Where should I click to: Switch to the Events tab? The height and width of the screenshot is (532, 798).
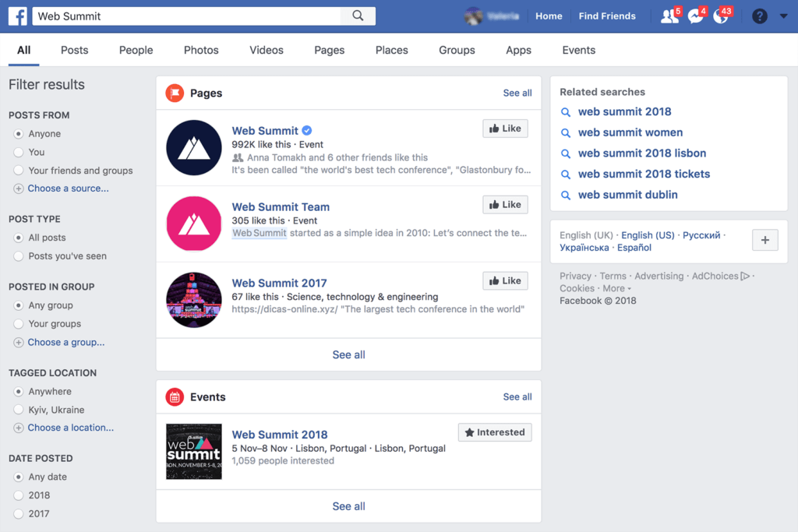coord(579,50)
